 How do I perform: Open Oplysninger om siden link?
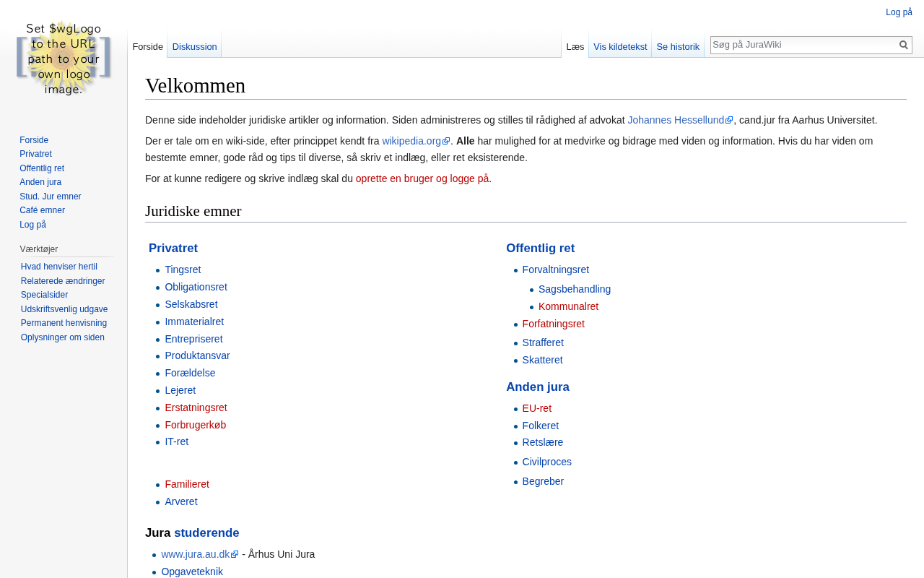(63, 337)
